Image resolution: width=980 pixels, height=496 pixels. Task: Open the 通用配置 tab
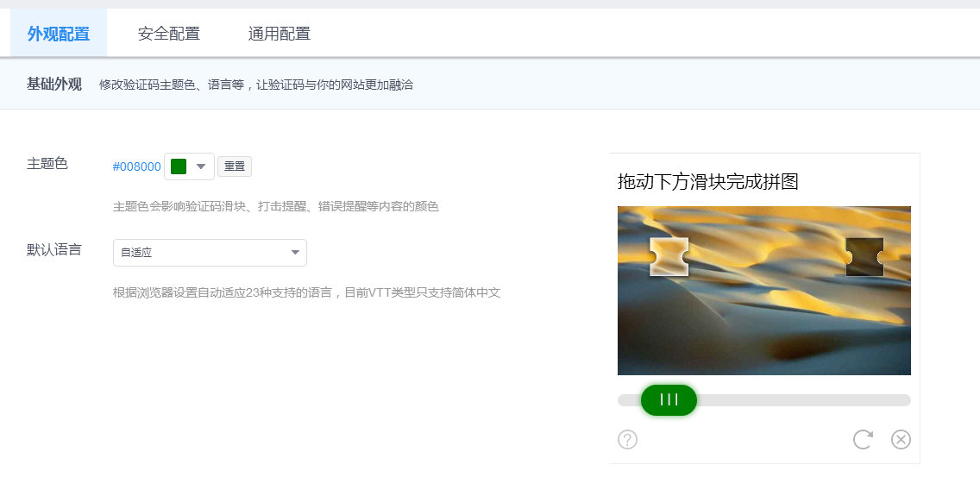point(279,33)
